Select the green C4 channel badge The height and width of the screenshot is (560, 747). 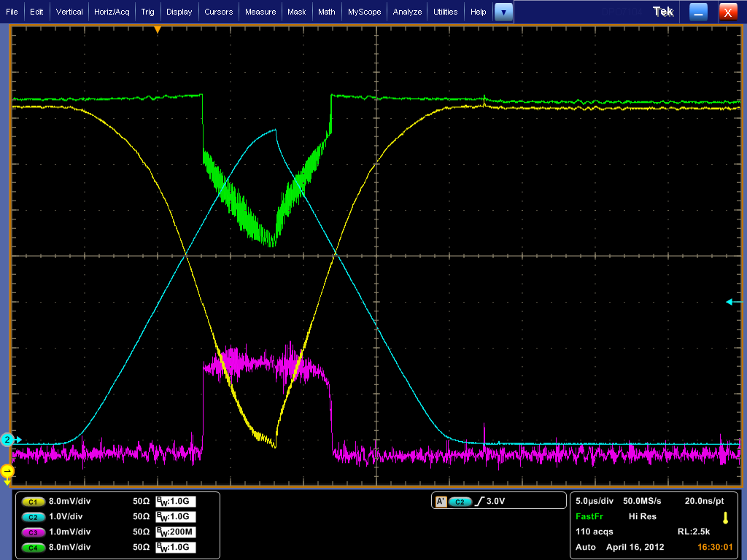33,547
